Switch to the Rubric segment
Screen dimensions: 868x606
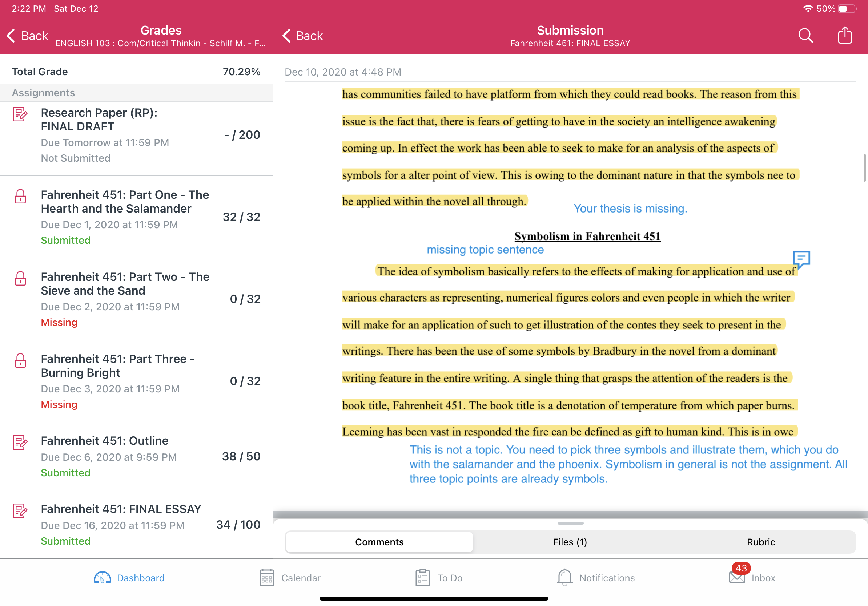(x=761, y=542)
